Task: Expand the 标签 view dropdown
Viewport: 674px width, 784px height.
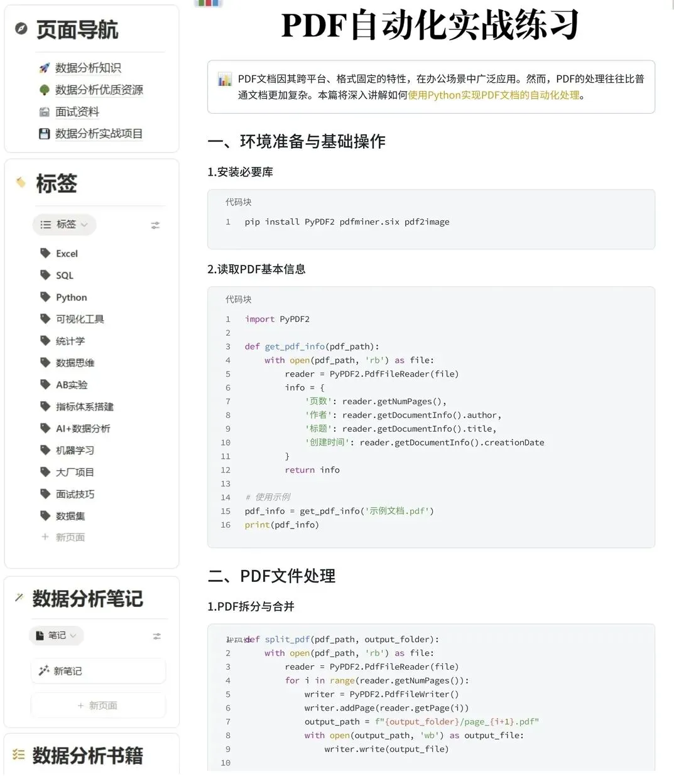Action: [x=64, y=225]
